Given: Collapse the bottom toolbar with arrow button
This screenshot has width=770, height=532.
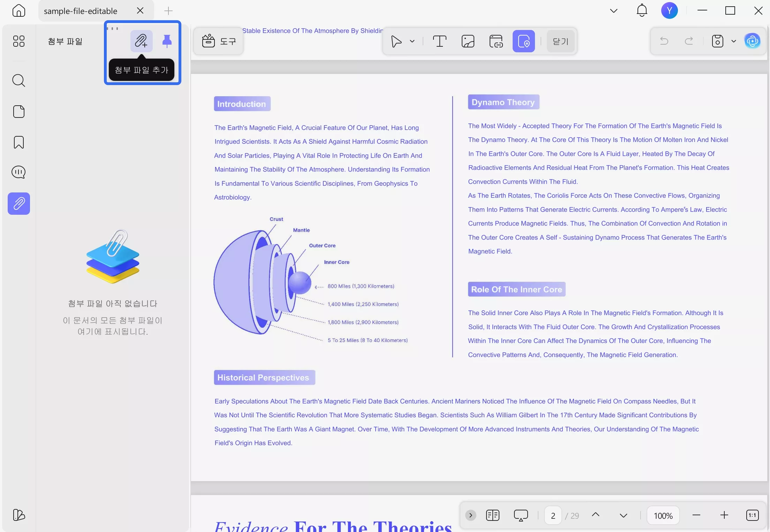Looking at the screenshot, I should (471, 515).
